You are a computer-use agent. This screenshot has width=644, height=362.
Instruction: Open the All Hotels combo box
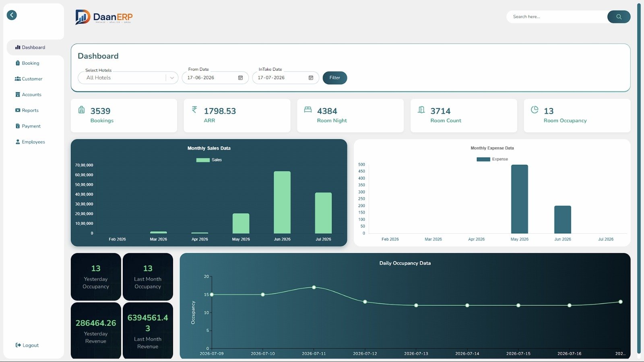point(128,78)
